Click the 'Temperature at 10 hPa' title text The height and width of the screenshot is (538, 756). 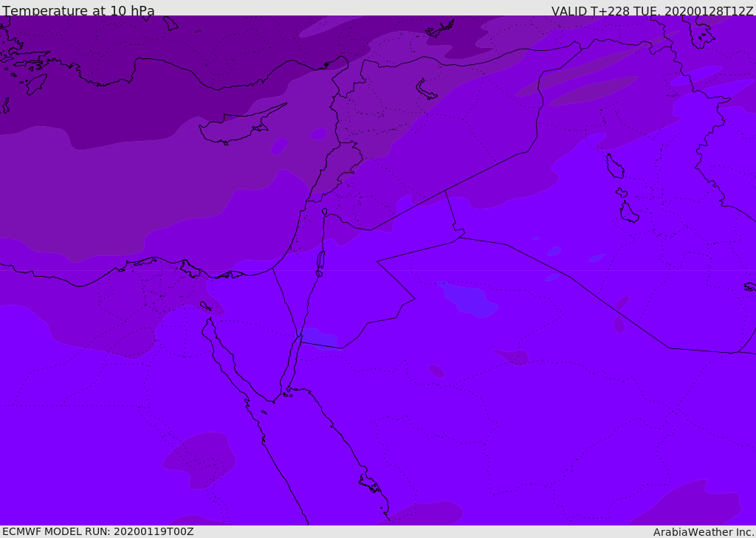click(x=78, y=10)
